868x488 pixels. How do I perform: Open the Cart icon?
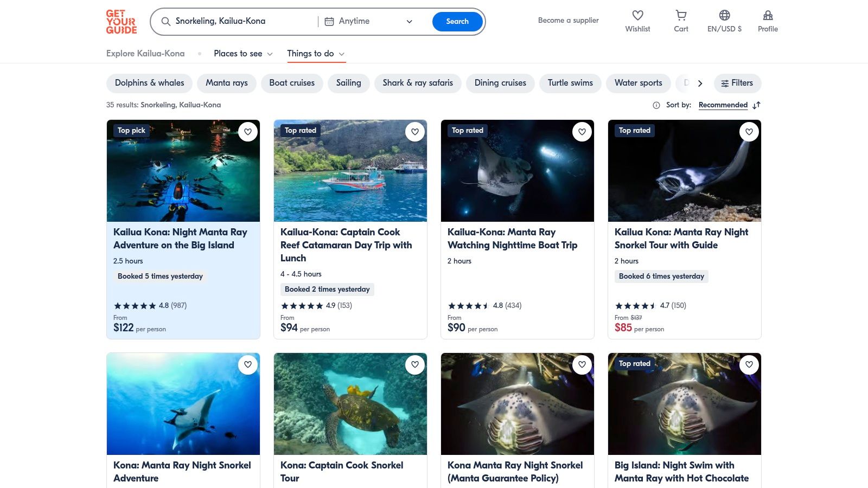pos(681,15)
